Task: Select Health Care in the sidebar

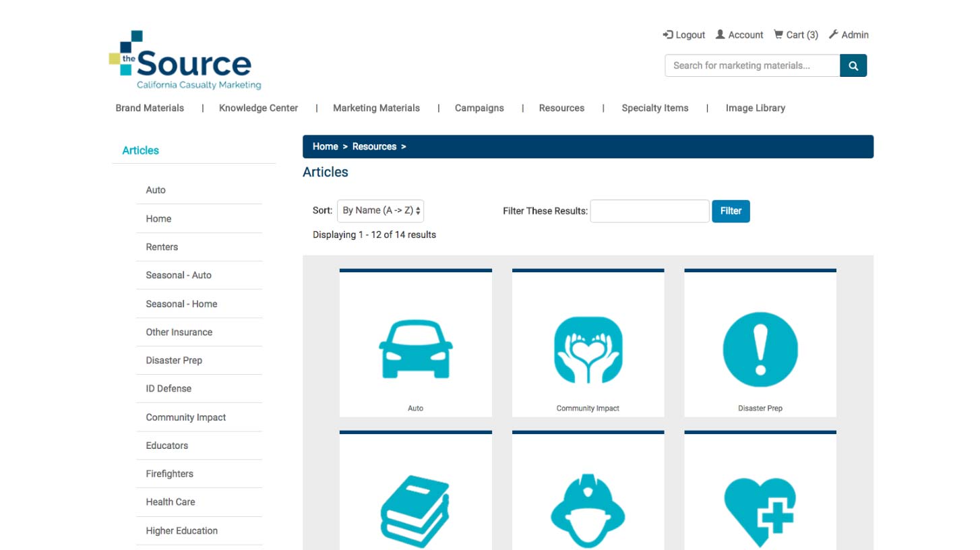Action: pyautogui.click(x=171, y=502)
